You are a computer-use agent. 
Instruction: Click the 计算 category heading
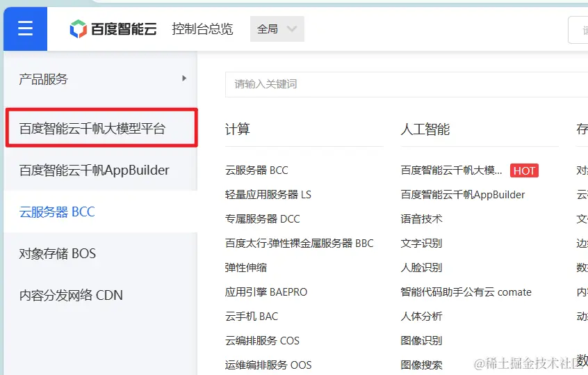pyautogui.click(x=238, y=129)
